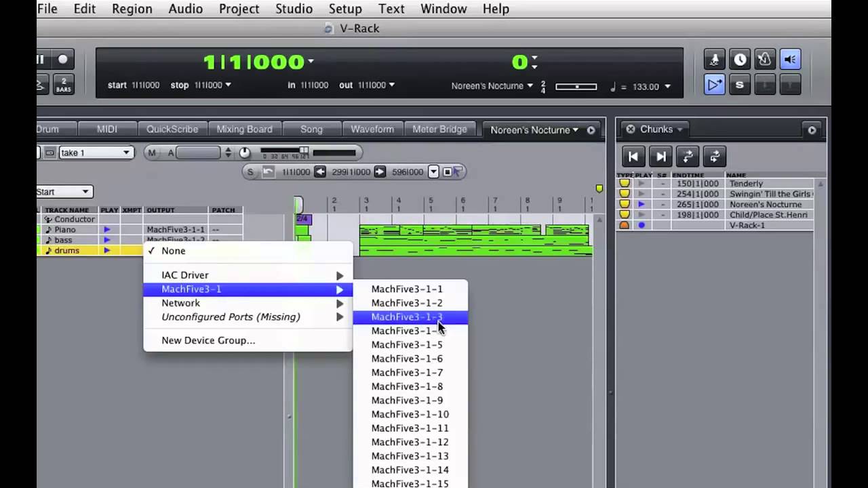Click the stepper arrows beside the A field
Screen dimensions: 868x488
pyautogui.click(x=228, y=153)
